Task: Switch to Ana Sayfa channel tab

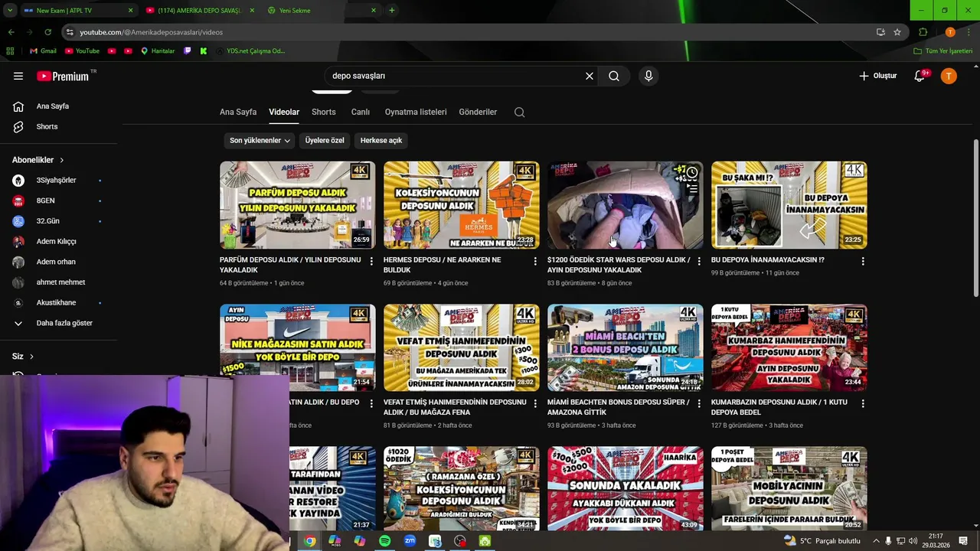Action: (238, 112)
